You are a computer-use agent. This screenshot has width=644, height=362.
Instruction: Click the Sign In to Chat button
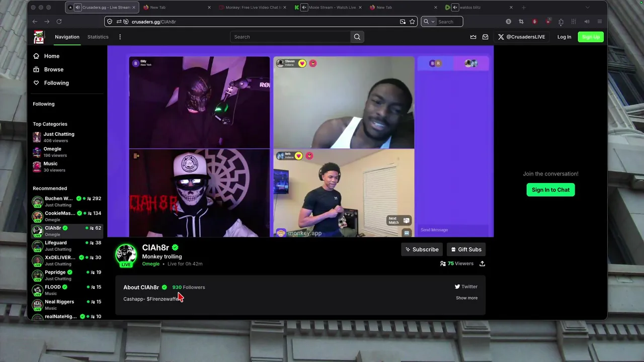point(550,190)
